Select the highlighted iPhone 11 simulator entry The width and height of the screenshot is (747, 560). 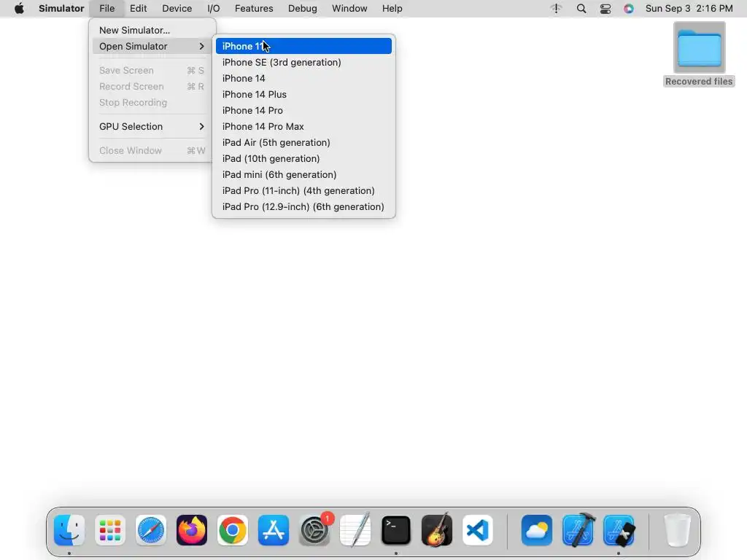[303, 46]
